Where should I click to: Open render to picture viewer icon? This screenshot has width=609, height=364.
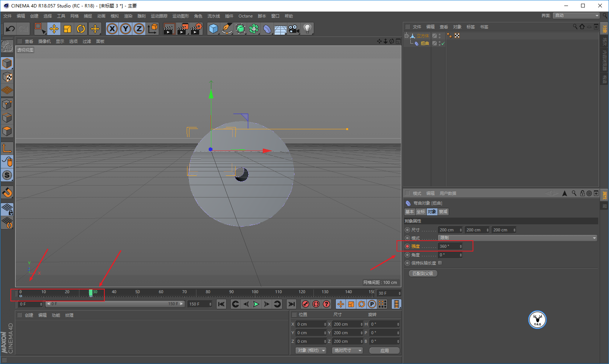(183, 29)
